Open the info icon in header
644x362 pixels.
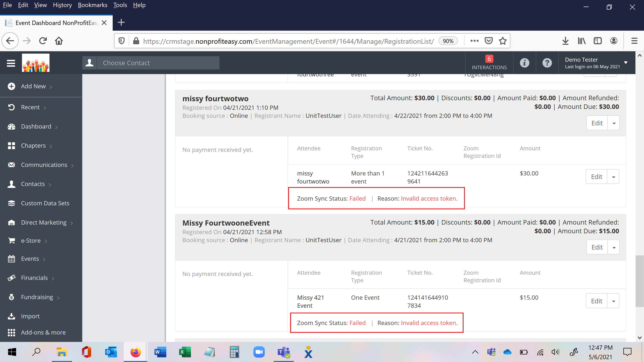[524, 63]
